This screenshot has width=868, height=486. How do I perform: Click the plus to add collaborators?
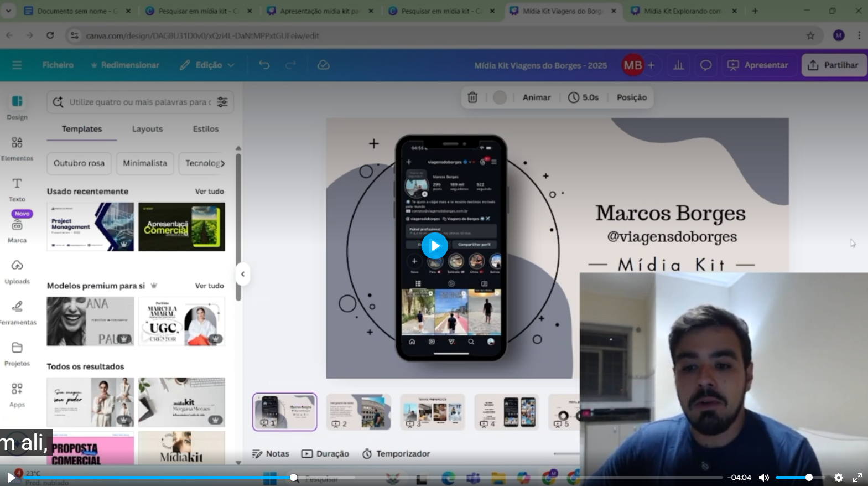[x=651, y=65]
